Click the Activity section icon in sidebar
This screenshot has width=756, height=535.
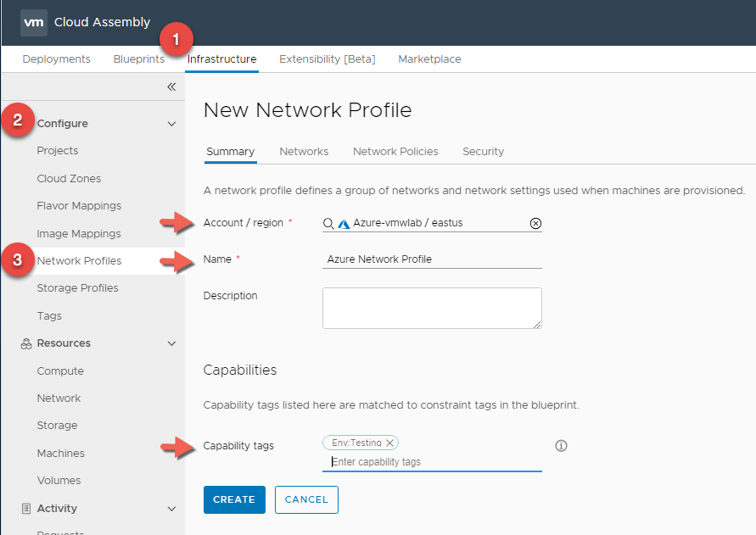tap(25, 509)
